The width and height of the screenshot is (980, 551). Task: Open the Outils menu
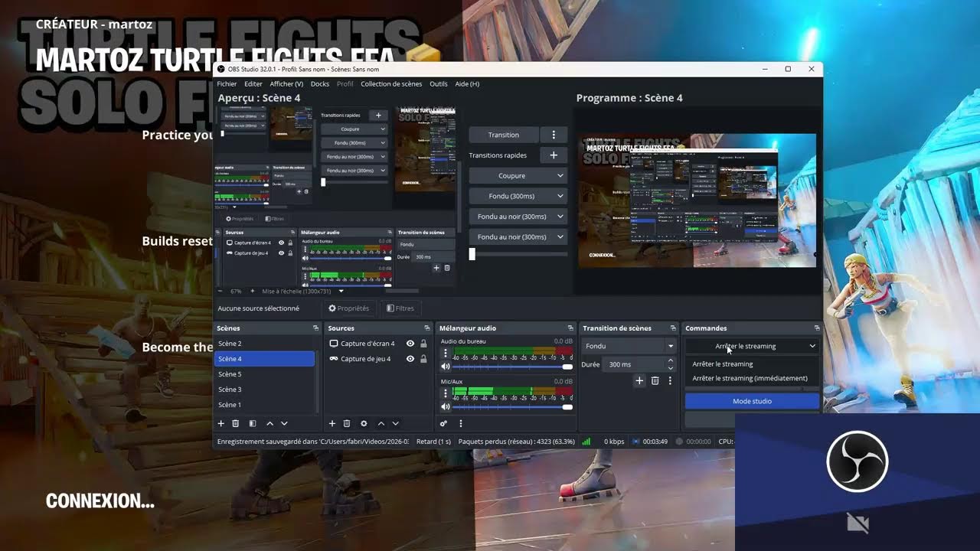pos(439,84)
